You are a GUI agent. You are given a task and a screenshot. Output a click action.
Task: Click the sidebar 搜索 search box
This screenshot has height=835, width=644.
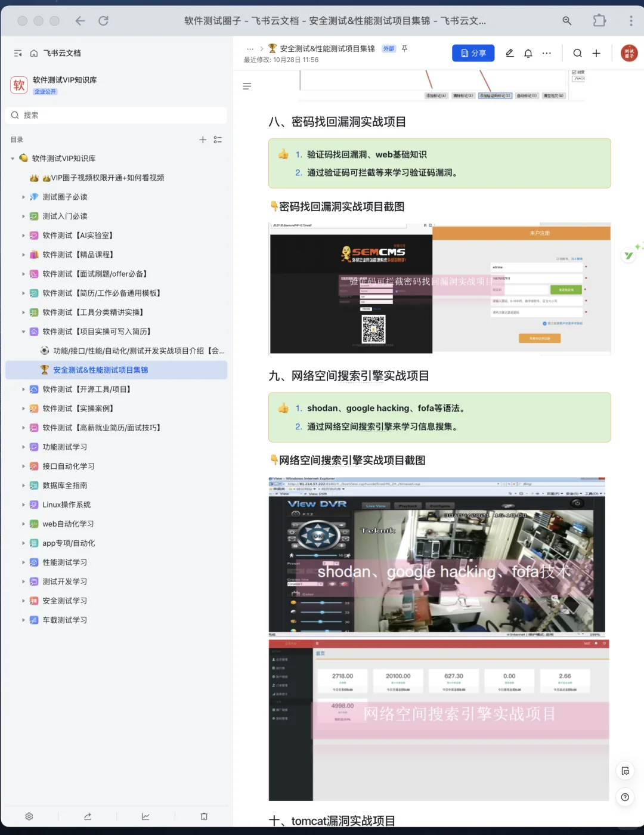pyautogui.click(x=116, y=115)
